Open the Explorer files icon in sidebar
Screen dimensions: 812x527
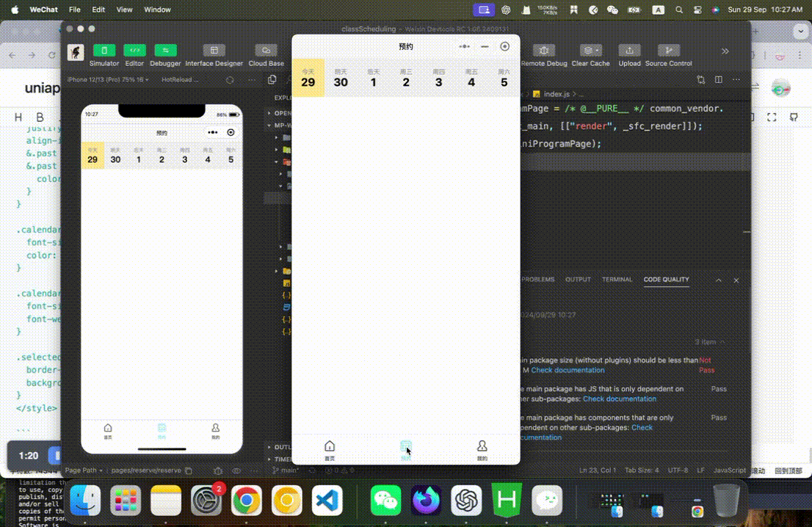(x=272, y=79)
